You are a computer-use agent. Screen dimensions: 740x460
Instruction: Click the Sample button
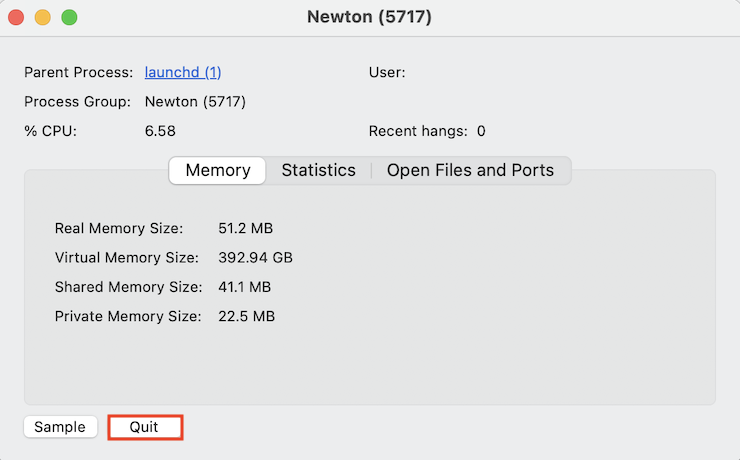coord(60,427)
